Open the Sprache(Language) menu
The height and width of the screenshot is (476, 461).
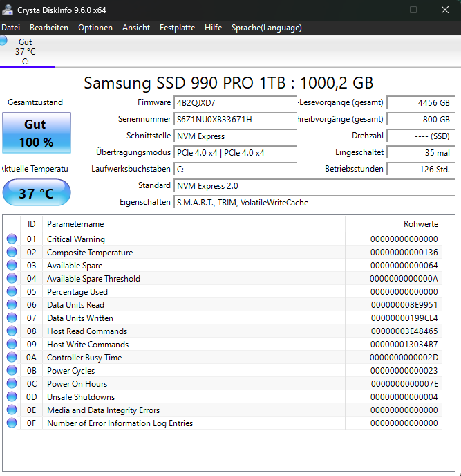click(267, 28)
